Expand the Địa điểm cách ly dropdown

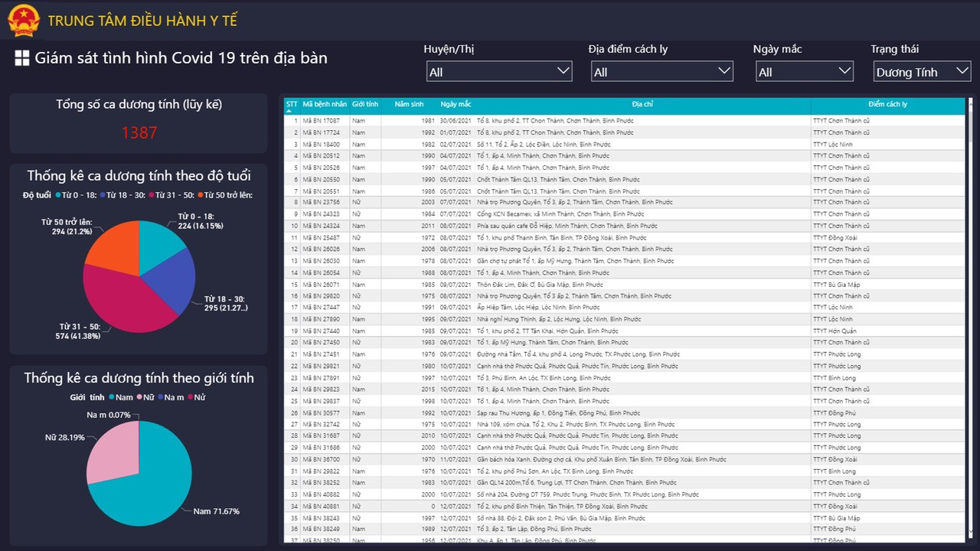coord(661,72)
